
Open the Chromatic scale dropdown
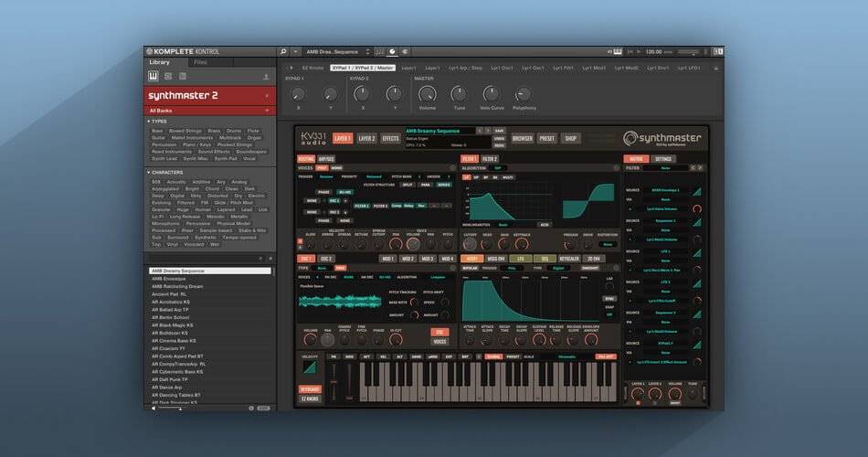pos(567,356)
